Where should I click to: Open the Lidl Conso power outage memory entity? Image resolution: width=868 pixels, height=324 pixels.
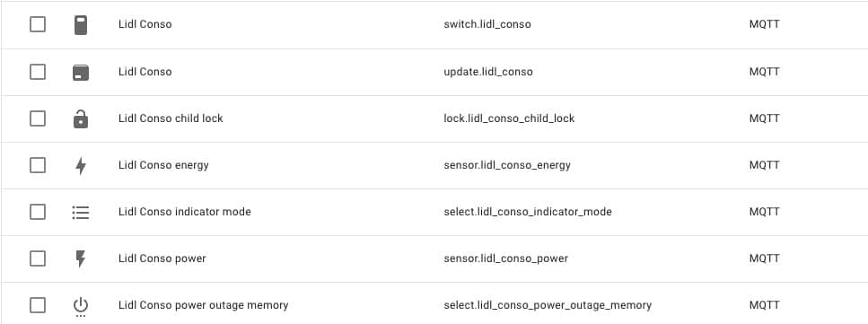[203, 305]
